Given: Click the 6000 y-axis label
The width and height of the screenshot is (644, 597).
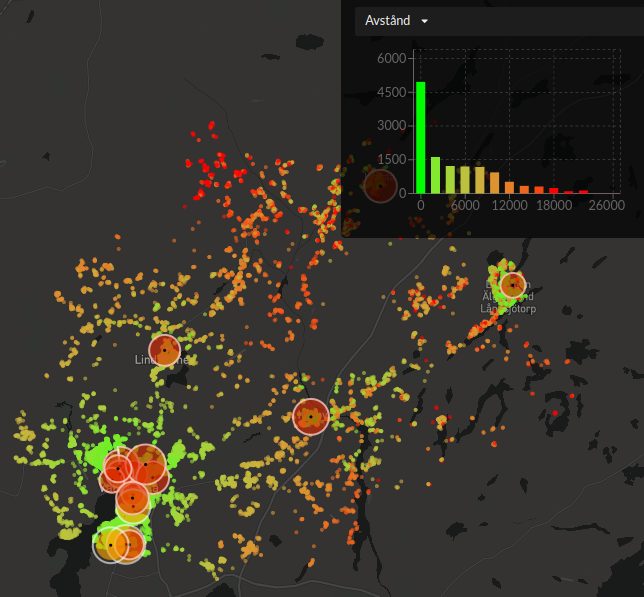Looking at the screenshot, I should point(391,59).
